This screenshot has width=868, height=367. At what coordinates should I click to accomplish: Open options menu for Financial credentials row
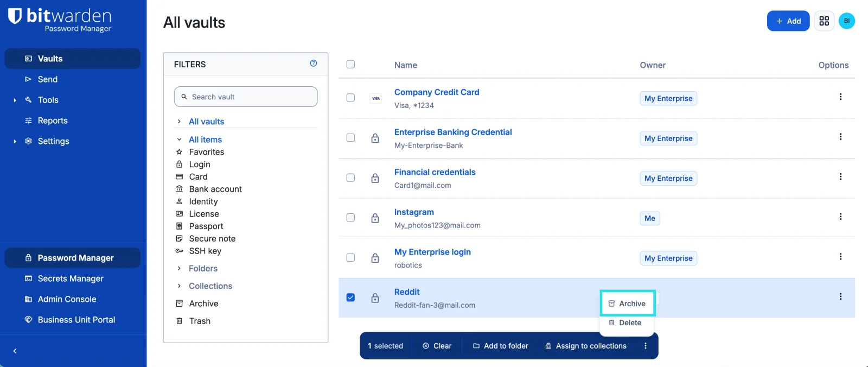tap(840, 176)
